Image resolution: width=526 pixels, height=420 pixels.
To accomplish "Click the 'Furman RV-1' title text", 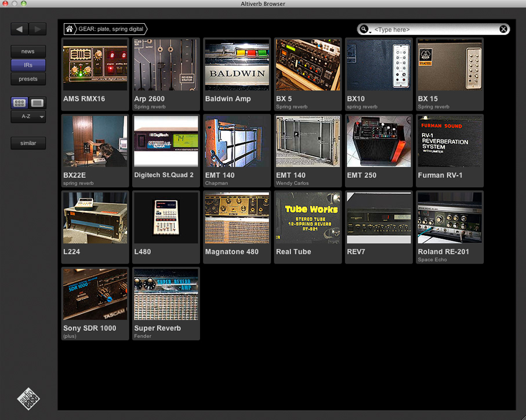I will point(440,176).
